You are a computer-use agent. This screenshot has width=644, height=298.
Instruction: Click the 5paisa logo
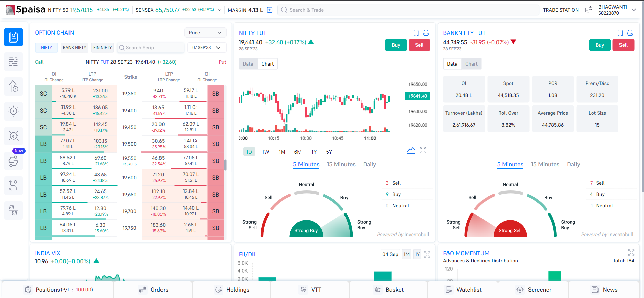[x=26, y=10]
